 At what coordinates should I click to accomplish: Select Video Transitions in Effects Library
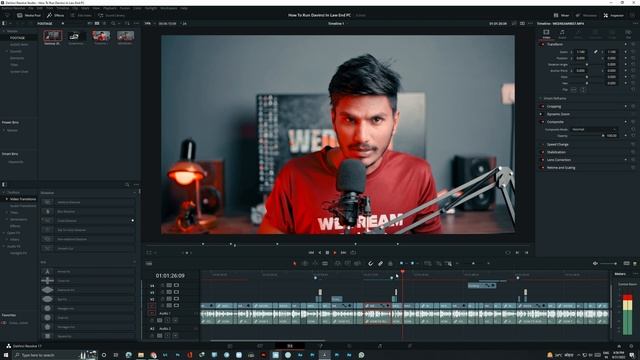[23, 199]
